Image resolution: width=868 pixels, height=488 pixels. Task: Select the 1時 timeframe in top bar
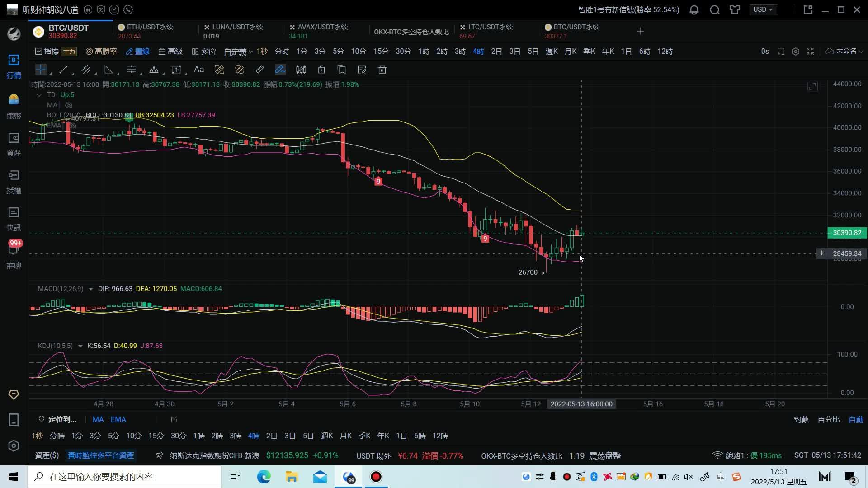[x=424, y=52]
